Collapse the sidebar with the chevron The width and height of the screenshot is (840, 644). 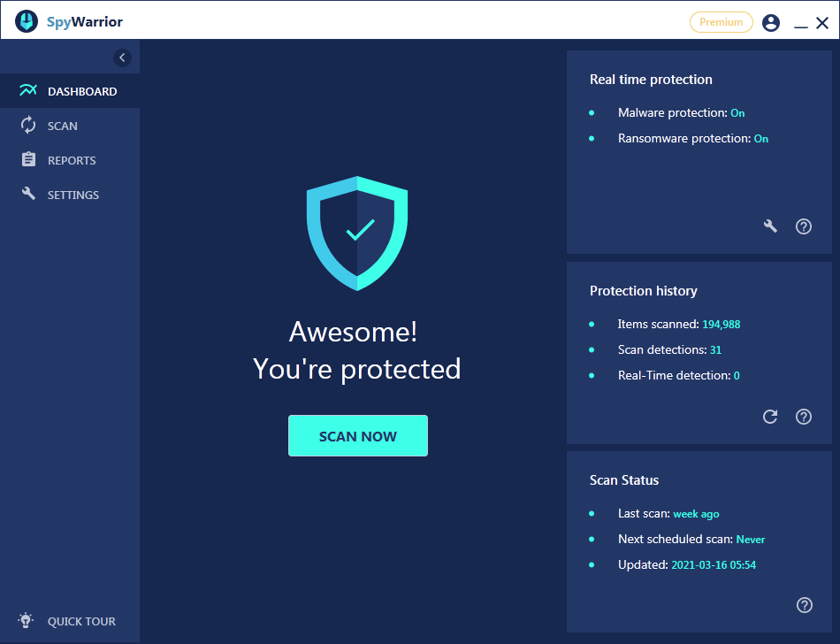(x=122, y=57)
